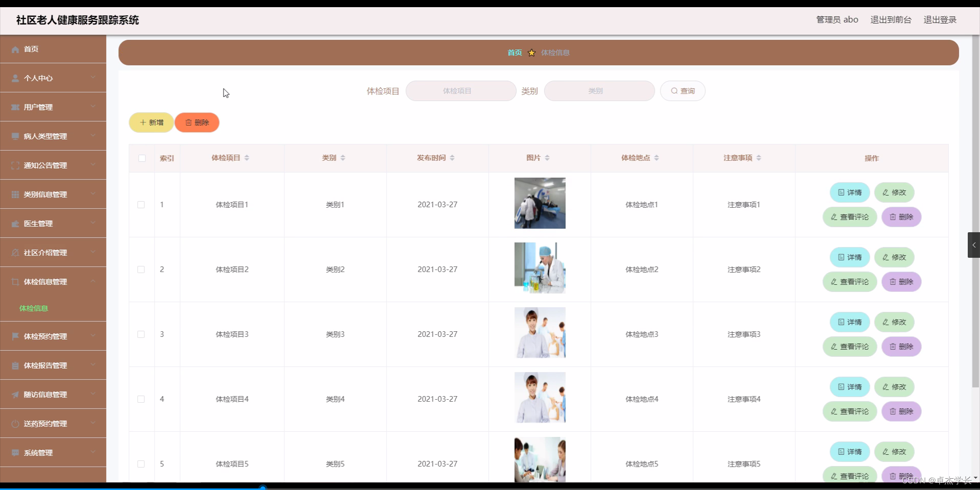Select the checkbox beside 体检项目4
The image size is (980, 490).
(x=141, y=399)
